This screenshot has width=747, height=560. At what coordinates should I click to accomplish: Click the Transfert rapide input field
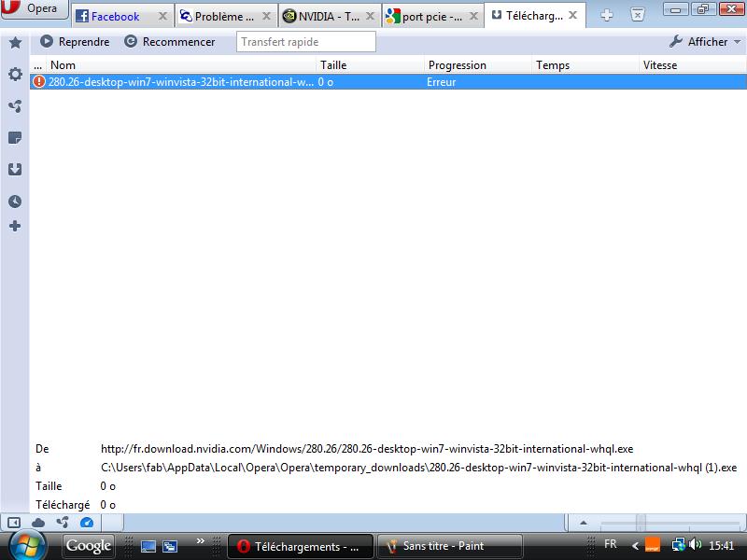(x=305, y=42)
